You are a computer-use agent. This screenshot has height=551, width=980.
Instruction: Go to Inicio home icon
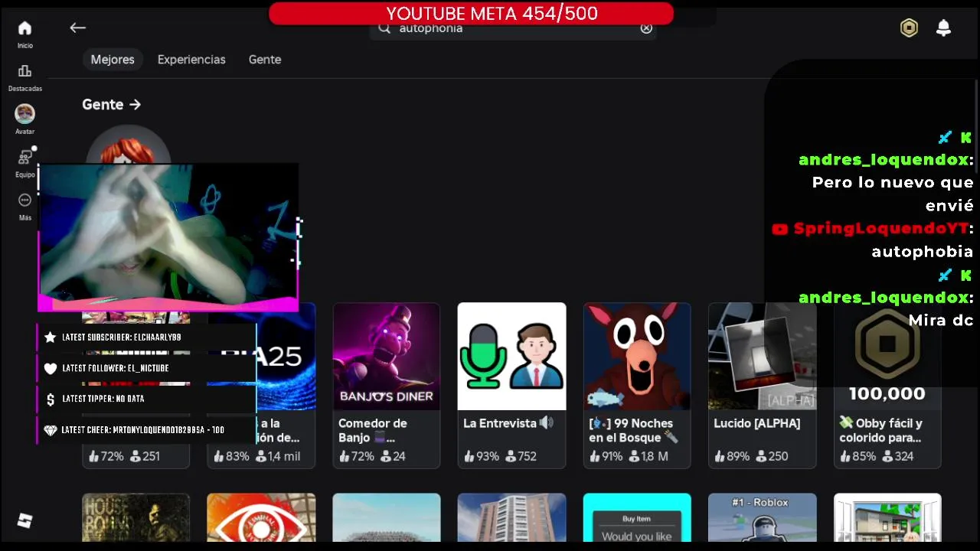click(x=24, y=28)
